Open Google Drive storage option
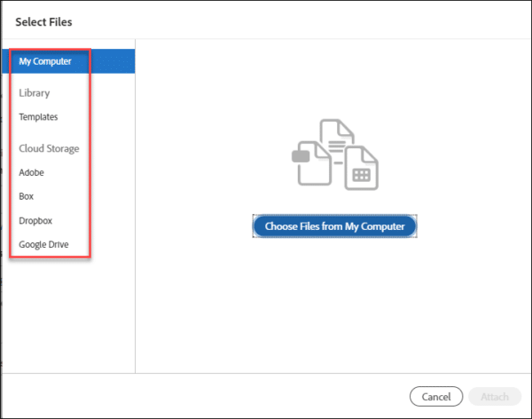Screen dimensions: 532x419 coord(43,244)
